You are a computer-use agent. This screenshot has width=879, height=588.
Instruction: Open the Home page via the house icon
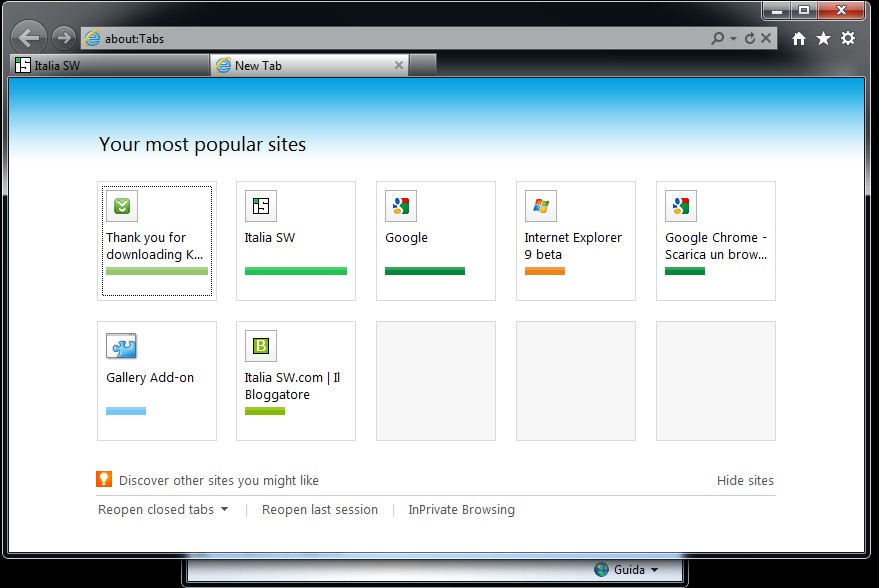(799, 38)
